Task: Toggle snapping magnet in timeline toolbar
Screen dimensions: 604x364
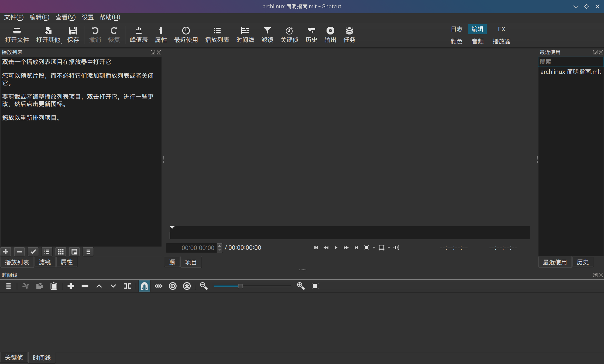Action: point(144,286)
